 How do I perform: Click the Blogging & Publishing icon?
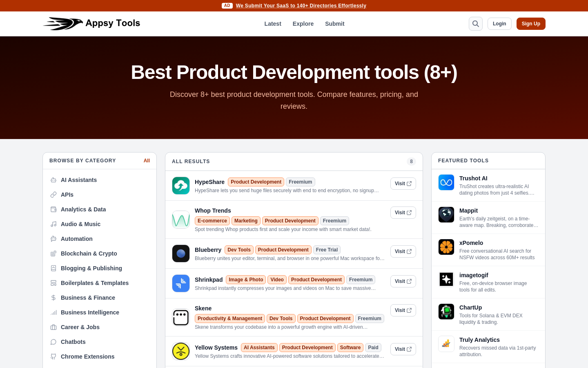53,268
